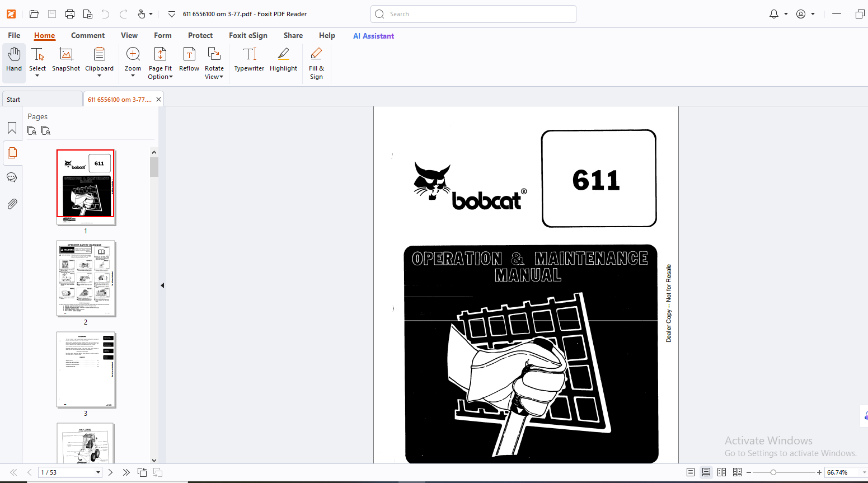Undo the last action
Image resolution: width=868 pixels, height=483 pixels.
pyautogui.click(x=105, y=14)
